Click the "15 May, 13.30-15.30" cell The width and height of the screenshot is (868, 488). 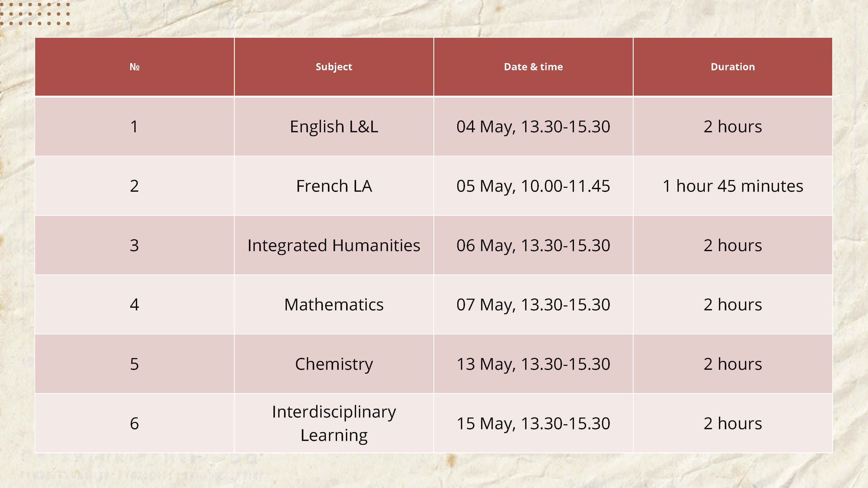coord(533,423)
